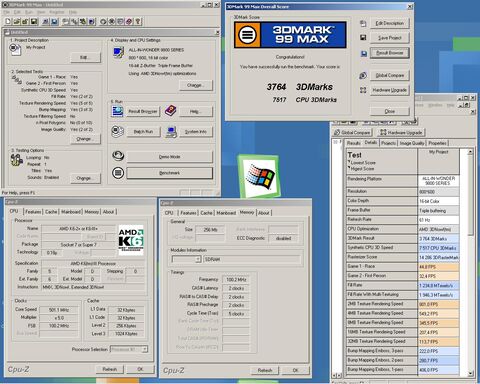
Task: Click the System Info computer icon
Action: pyautogui.click(x=171, y=132)
